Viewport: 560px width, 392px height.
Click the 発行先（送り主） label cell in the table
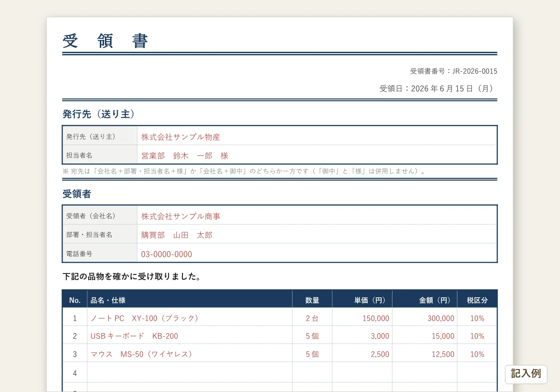pos(100,136)
